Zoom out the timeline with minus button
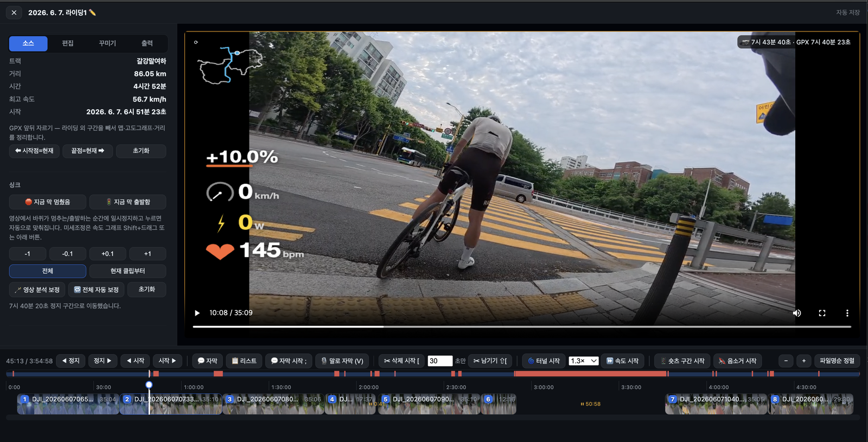The height and width of the screenshot is (442, 868). pos(786,361)
